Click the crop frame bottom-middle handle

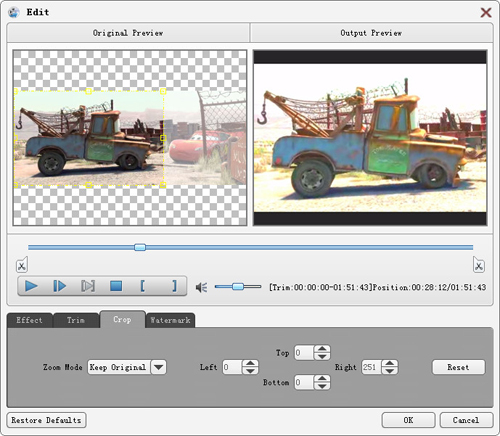tap(89, 185)
